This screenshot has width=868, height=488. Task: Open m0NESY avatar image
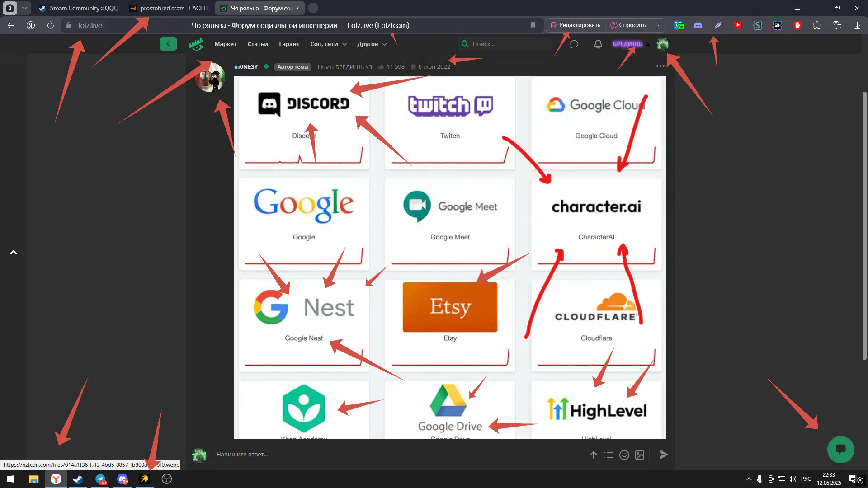tap(210, 77)
